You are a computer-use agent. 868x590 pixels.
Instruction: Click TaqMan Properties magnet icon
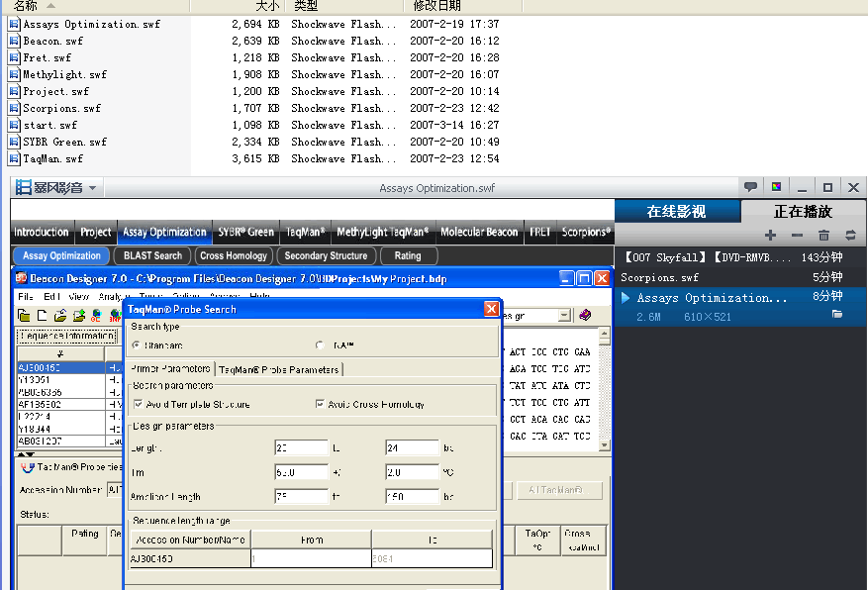click(27, 467)
